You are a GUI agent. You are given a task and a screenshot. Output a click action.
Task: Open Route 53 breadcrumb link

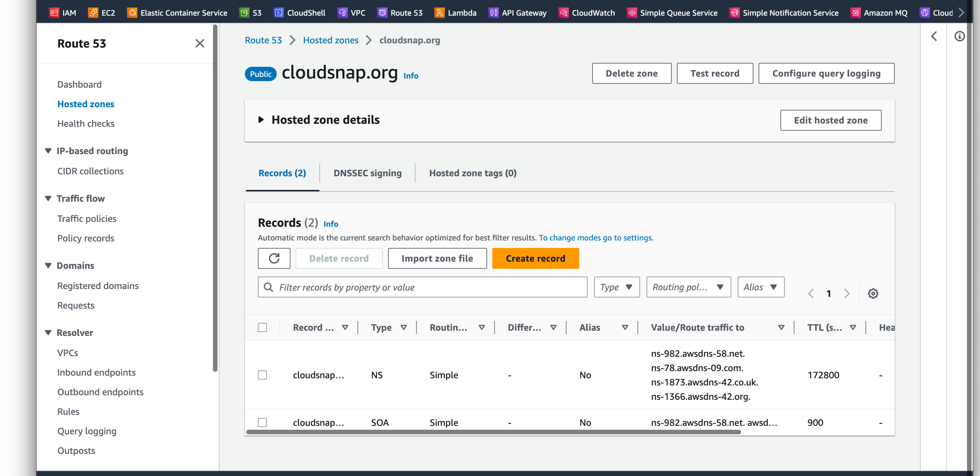click(x=263, y=40)
